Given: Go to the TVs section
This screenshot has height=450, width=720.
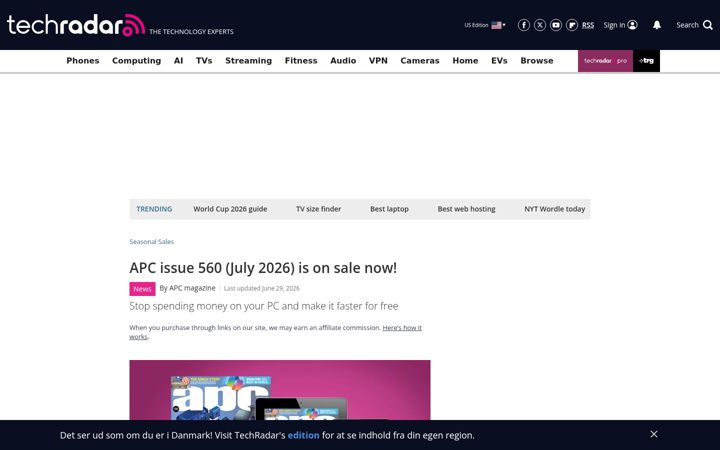Looking at the screenshot, I should pyautogui.click(x=204, y=61).
